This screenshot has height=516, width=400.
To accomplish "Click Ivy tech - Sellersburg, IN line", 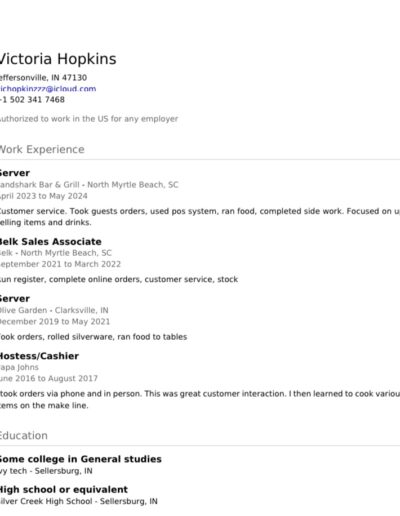I will click(x=46, y=471).
